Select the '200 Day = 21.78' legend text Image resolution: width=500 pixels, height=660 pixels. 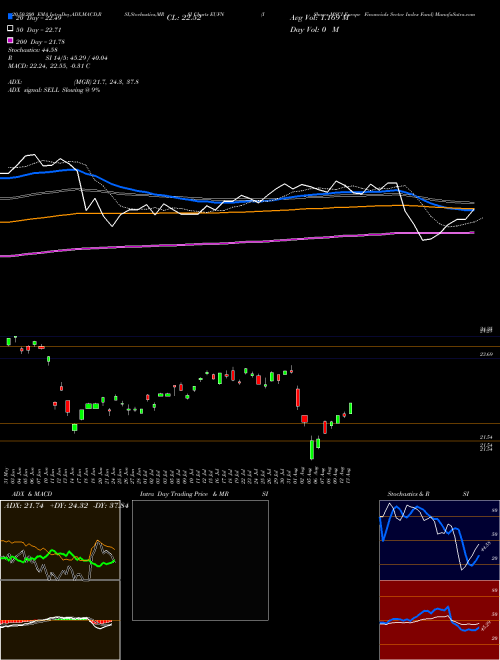click(40, 42)
